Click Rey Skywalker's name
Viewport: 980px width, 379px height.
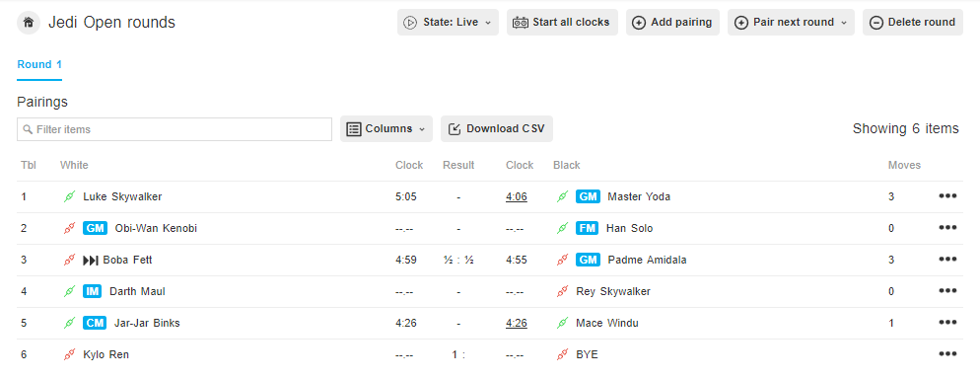[x=613, y=291]
